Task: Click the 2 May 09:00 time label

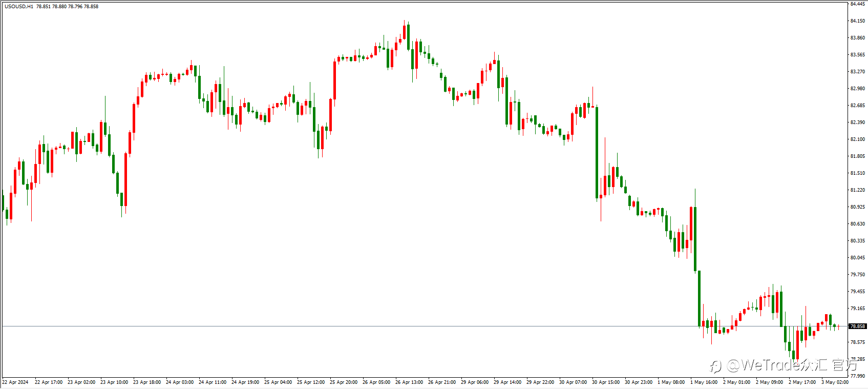Action: 770,382
